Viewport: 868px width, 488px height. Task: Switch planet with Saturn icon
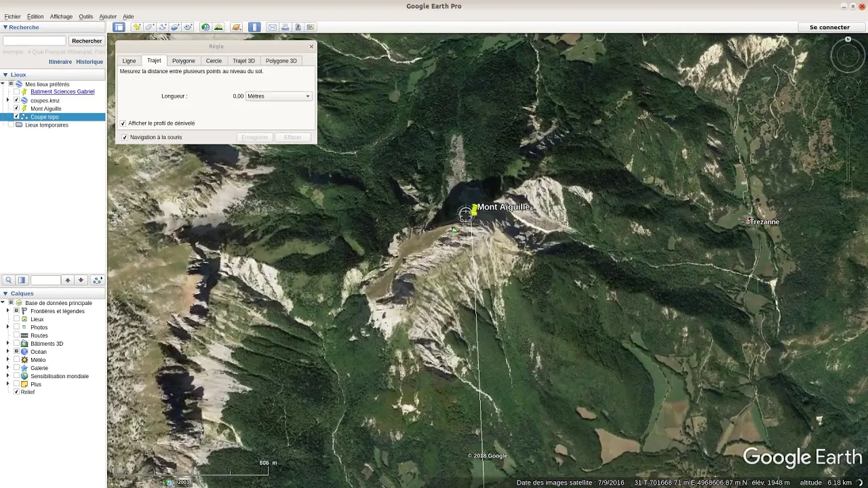coord(236,27)
